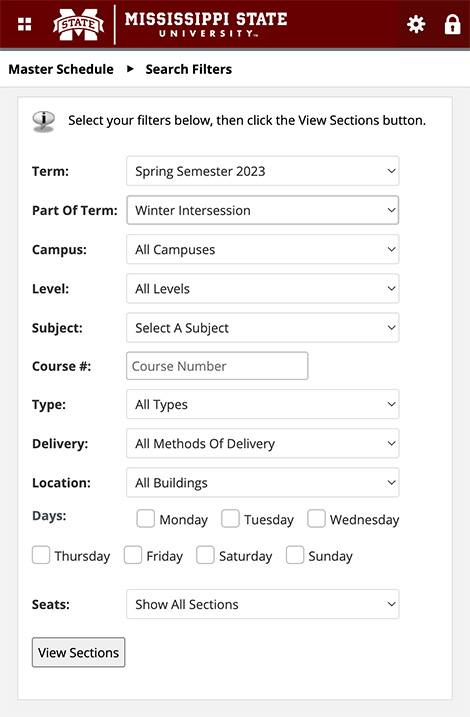Click the Days label
This screenshot has width=470, height=717.
pyautogui.click(x=49, y=516)
